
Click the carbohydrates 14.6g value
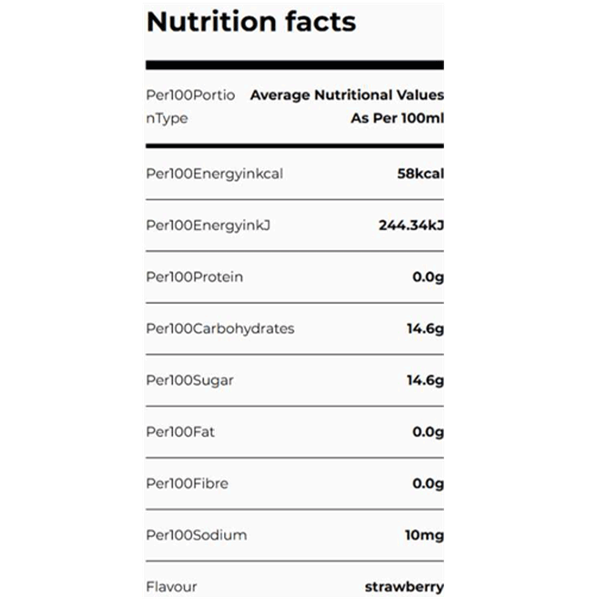coord(426,329)
